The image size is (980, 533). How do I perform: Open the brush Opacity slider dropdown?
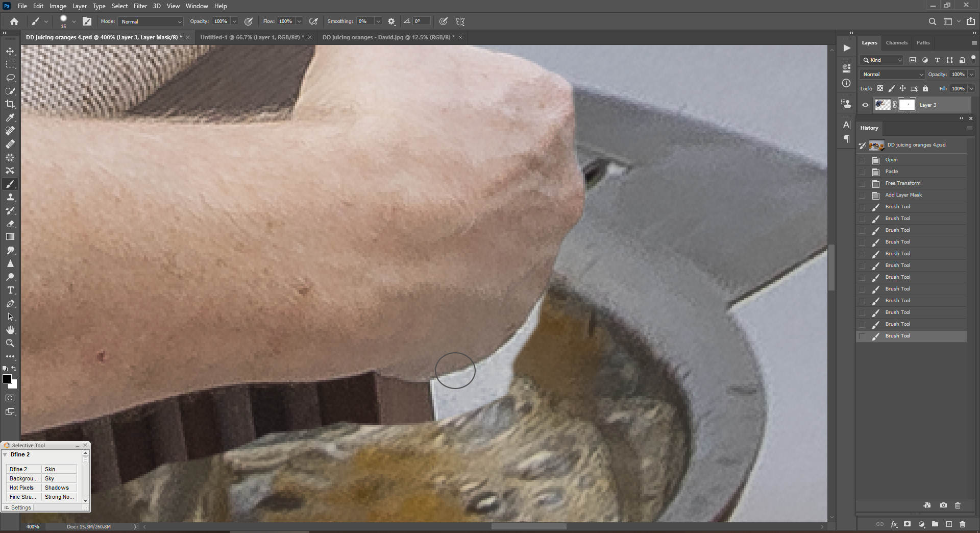click(234, 21)
